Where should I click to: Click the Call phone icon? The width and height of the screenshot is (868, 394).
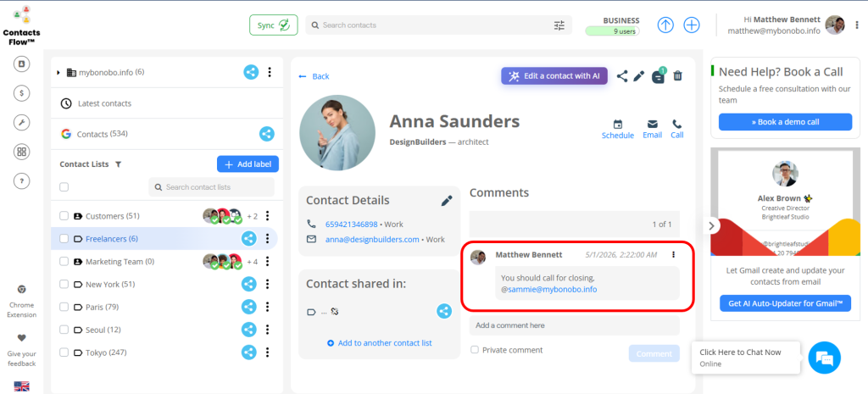pyautogui.click(x=676, y=124)
